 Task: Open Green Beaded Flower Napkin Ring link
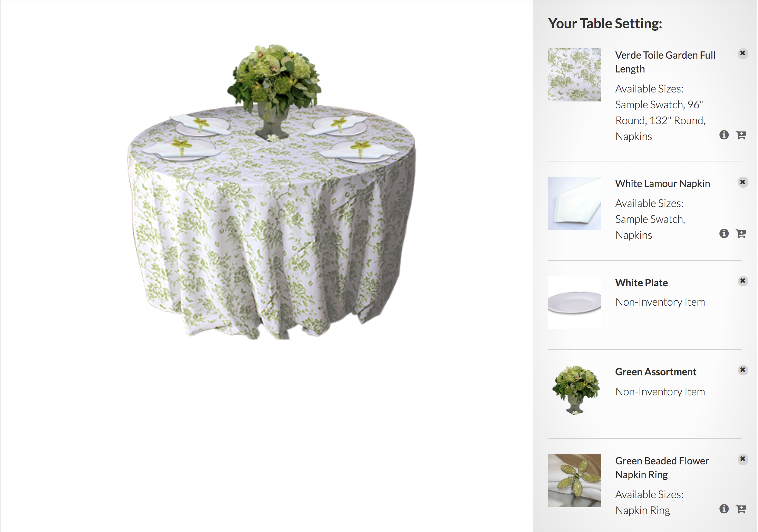point(662,468)
